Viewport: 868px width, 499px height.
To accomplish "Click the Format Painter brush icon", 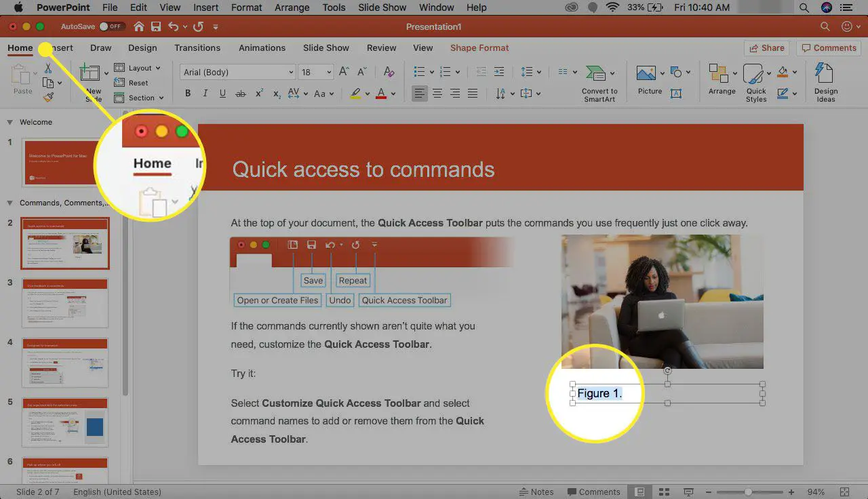I will [48, 97].
